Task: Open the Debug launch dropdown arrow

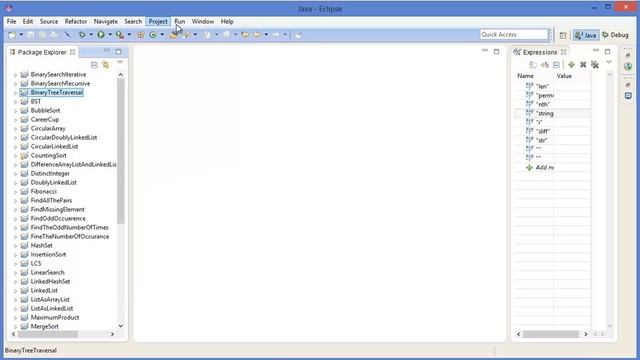Action: tap(91, 35)
